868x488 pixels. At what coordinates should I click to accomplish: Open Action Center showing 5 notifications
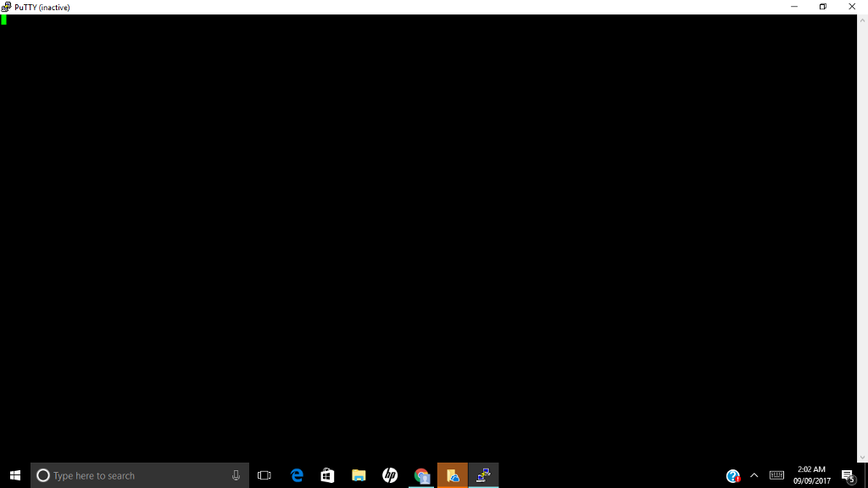tap(847, 475)
